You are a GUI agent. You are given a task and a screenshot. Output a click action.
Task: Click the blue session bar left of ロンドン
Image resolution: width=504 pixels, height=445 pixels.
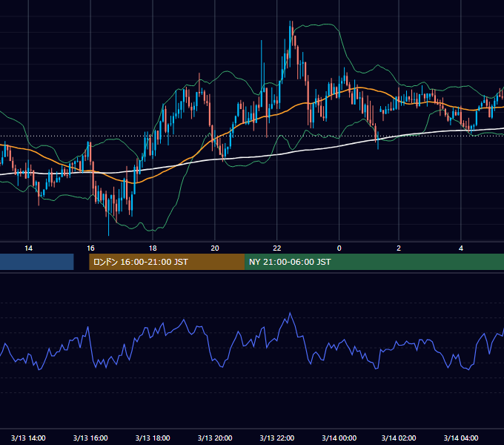tap(36, 262)
